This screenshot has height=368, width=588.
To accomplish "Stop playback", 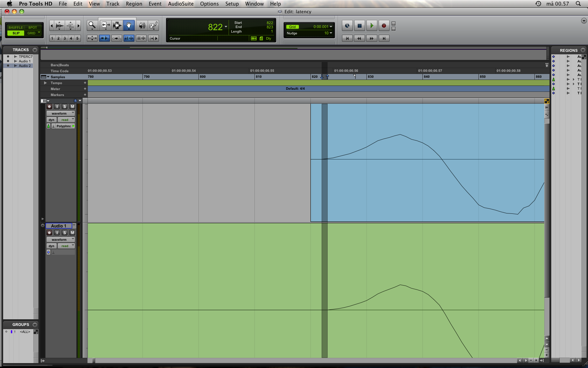I will [359, 26].
